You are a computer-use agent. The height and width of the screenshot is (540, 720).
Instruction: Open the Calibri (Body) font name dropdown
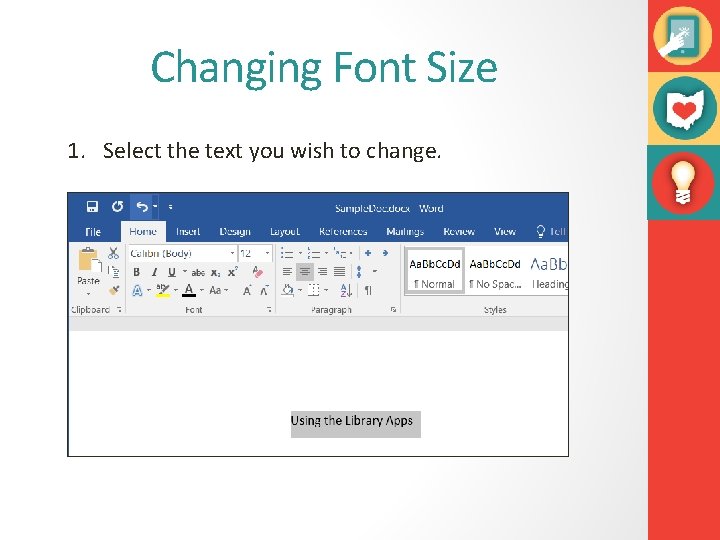coord(232,253)
